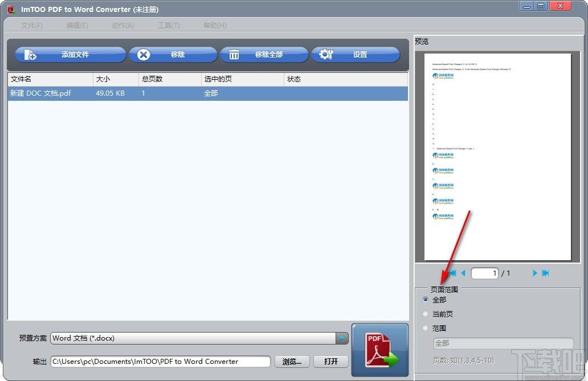Click the Remove All (移除全部) button

[264, 55]
